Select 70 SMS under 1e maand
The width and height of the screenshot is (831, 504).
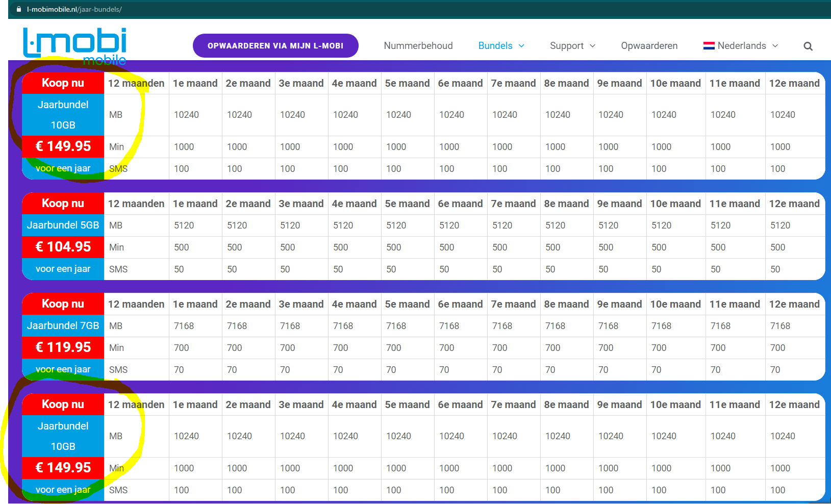point(179,370)
